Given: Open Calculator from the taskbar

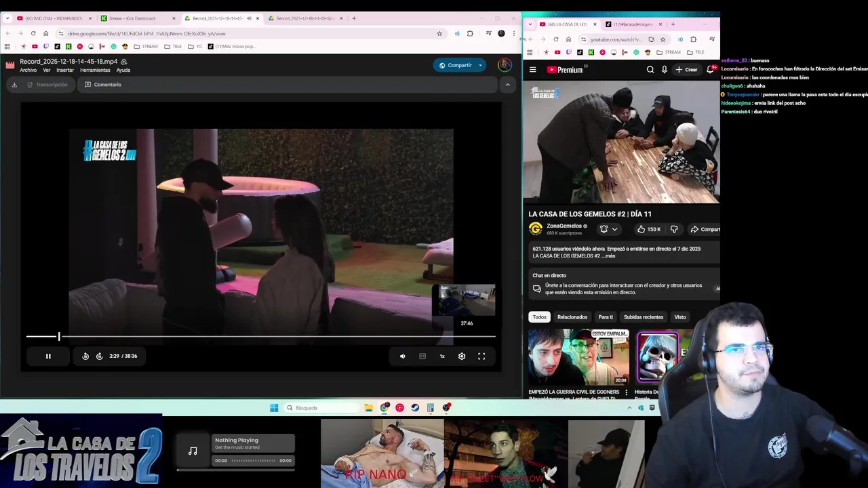Looking at the screenshot, I should pyautogui.click(x=431, y=408).
